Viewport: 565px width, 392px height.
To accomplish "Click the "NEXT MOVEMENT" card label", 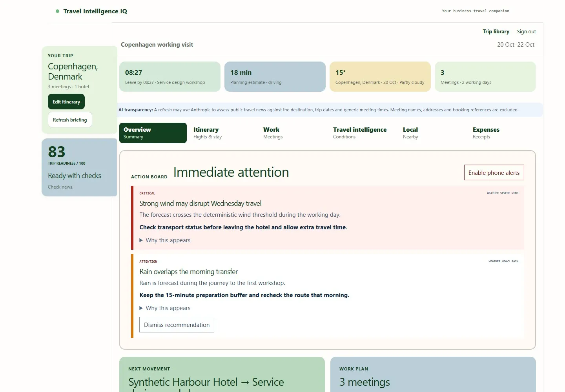I will click(x=149, y=369).
